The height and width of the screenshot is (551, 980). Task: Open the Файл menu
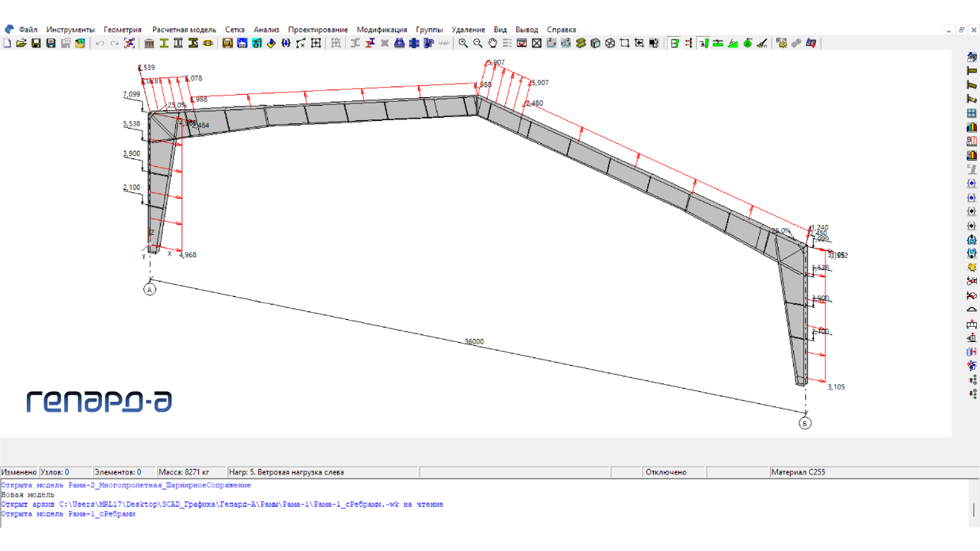[x=28, y=30]
